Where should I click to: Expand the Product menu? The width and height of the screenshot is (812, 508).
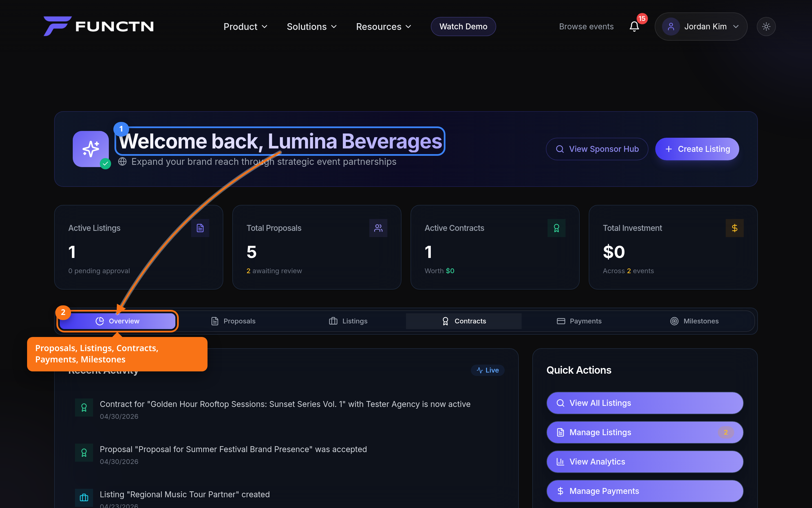246,27
